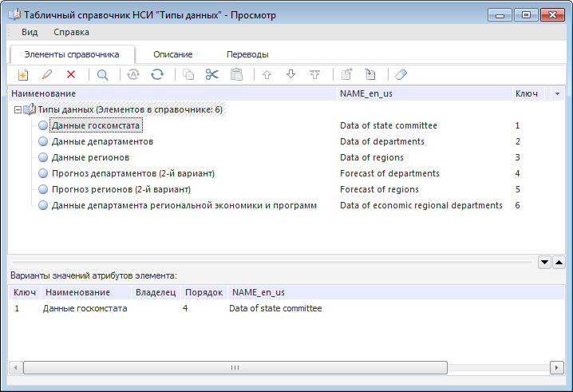573x392 pixels.
Task: Click marker of Данные департамента региональной экономики
Action: 43,205
